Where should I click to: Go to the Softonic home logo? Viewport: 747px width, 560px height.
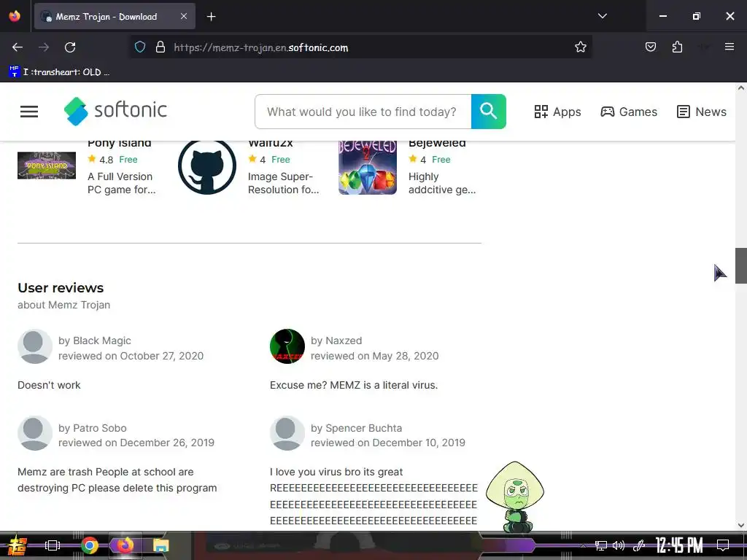[115, 111]
